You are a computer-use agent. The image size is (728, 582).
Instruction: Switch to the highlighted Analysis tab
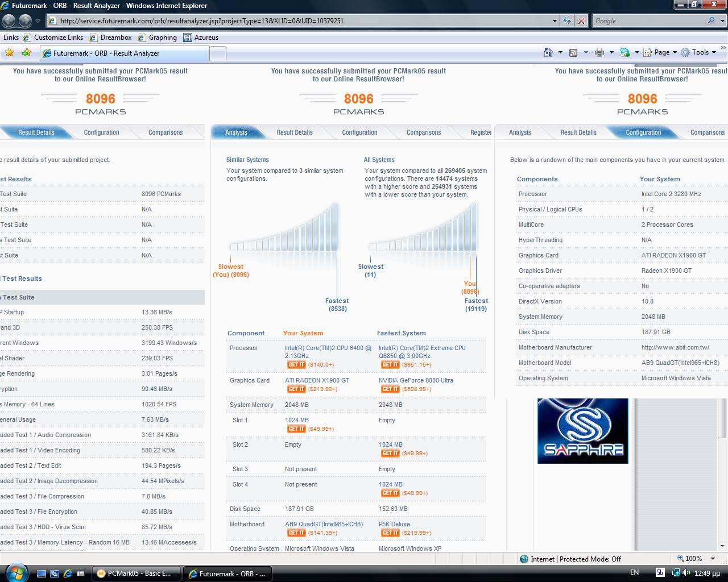236,132
